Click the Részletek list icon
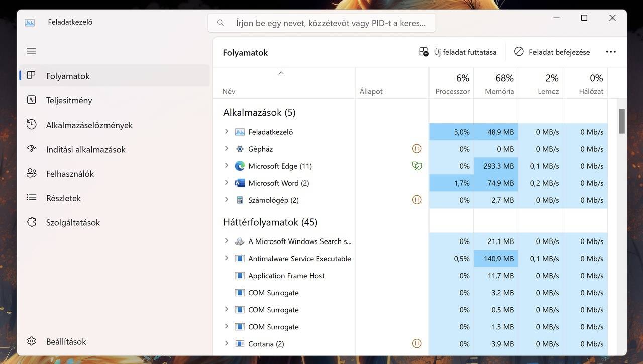This screenshot has height=364, width=643. [x=31, y=198]
